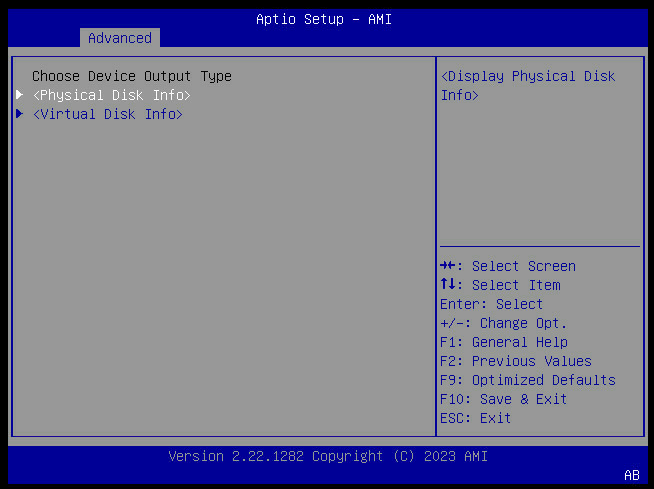The image size is (654, 489).
Task: Select the Physical Disk Info entry
Action: [111, 95]
